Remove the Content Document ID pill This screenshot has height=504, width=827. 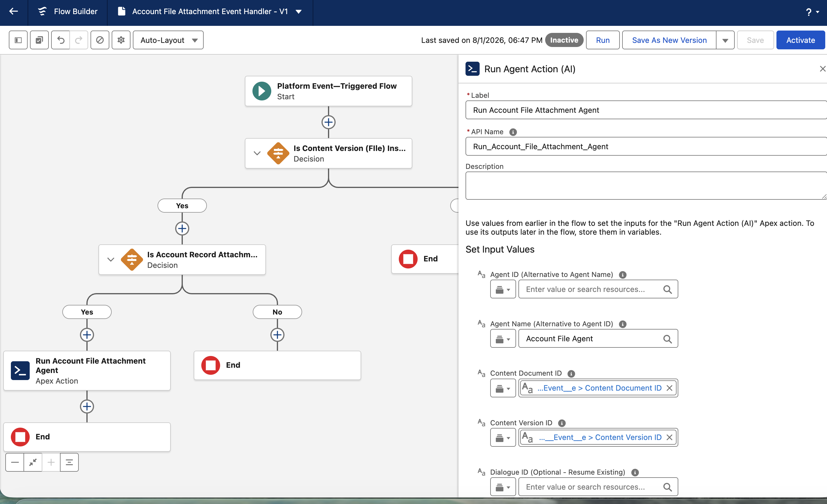click(669, 388)
